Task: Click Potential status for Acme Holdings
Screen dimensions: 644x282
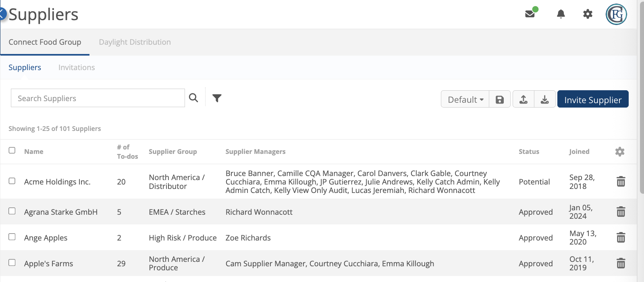Action: click(x=534, y=182)
